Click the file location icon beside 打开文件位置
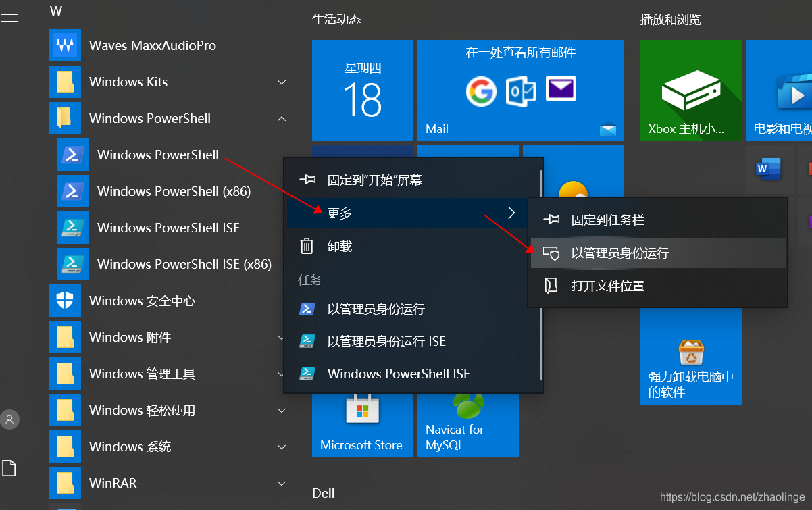The image size is (812, 510). [x=551, y=286]
